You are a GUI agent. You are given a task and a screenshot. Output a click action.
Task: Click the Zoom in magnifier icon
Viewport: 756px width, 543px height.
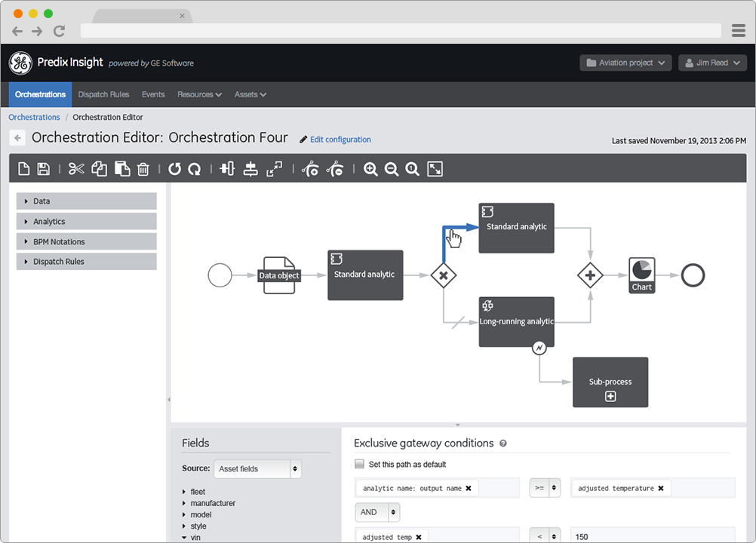tap(370, 169)
